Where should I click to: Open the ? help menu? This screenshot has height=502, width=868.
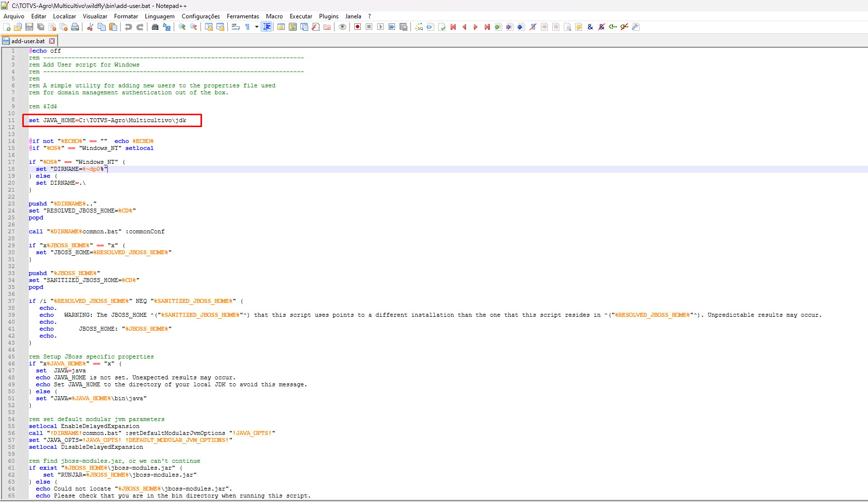pos(369,16)
